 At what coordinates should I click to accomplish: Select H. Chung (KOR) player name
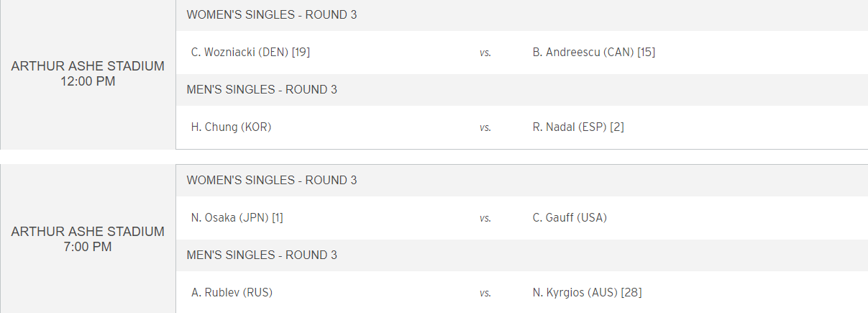tap(231, 127)
